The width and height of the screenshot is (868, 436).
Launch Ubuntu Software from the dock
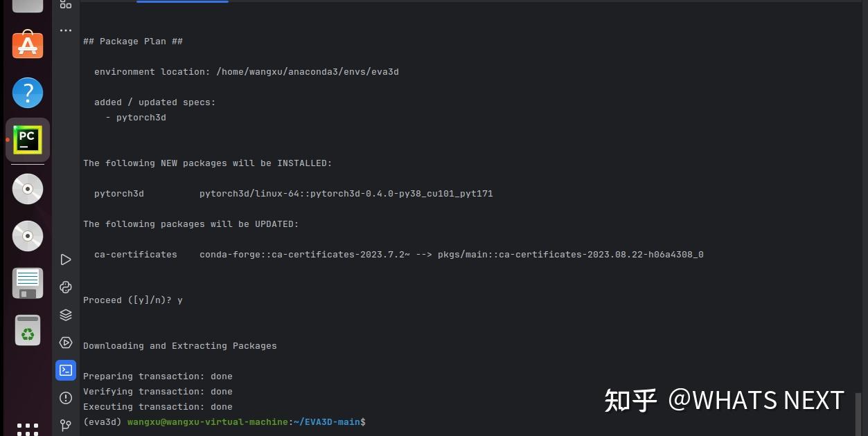click(x=28, y=45)
